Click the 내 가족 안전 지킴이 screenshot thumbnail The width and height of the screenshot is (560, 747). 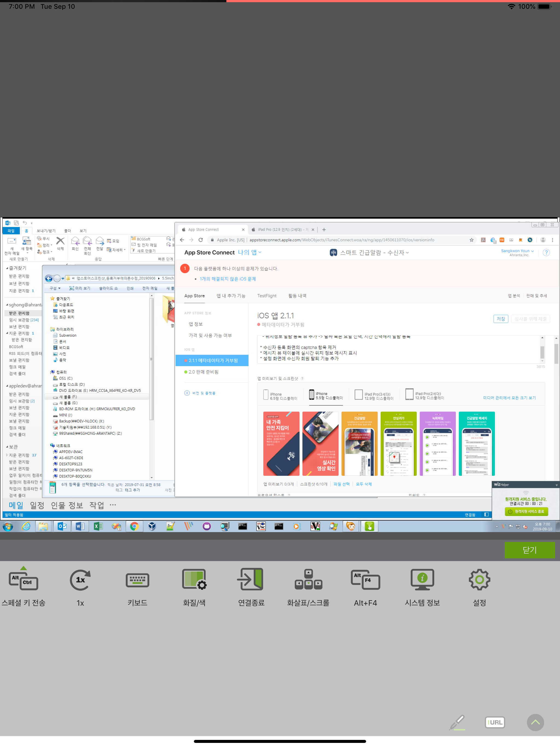(281, 443)
